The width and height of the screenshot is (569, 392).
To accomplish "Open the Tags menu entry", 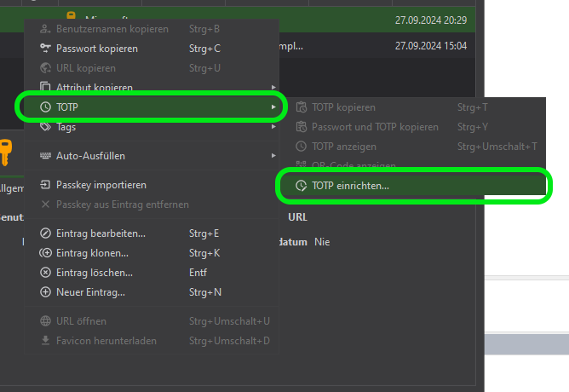I will pos(66,127).
